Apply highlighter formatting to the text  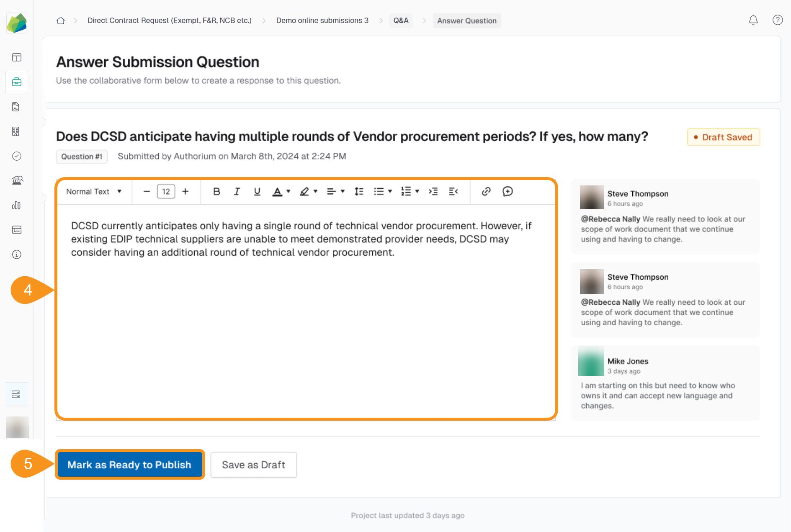coord(304,191)
